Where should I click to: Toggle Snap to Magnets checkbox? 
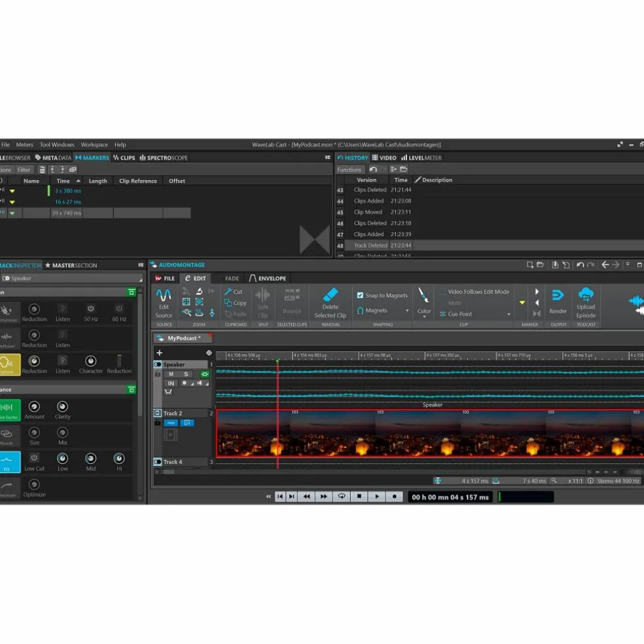(x=360, y=295)
